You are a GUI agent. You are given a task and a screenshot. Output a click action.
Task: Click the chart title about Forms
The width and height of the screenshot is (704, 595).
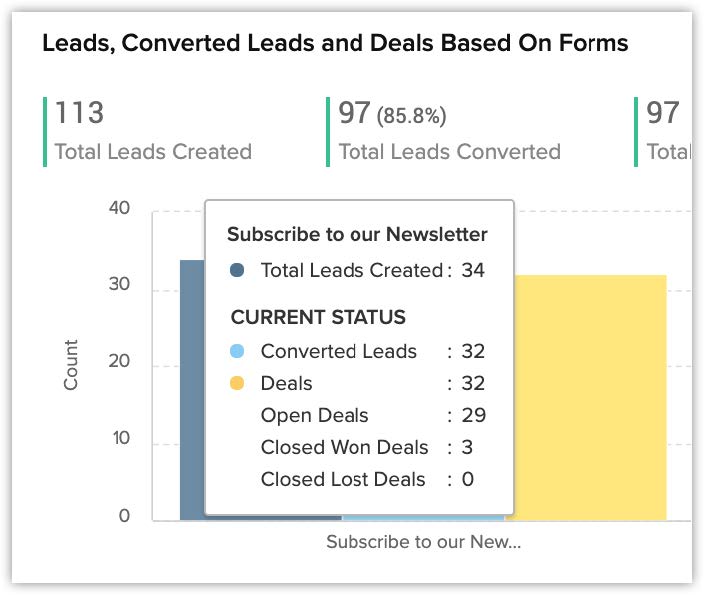pyautogui.click(x=335, y=43)
